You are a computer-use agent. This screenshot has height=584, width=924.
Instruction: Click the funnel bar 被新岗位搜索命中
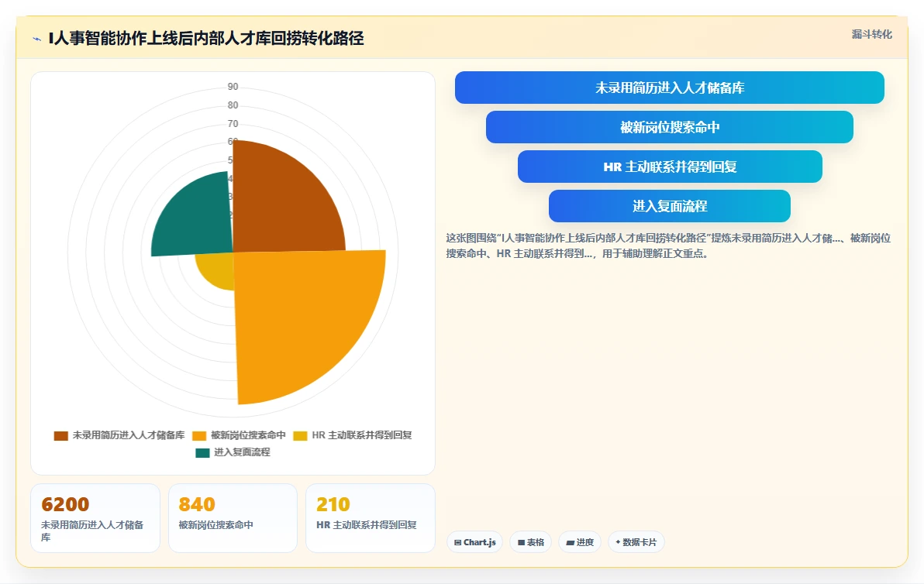click(670, 127)
